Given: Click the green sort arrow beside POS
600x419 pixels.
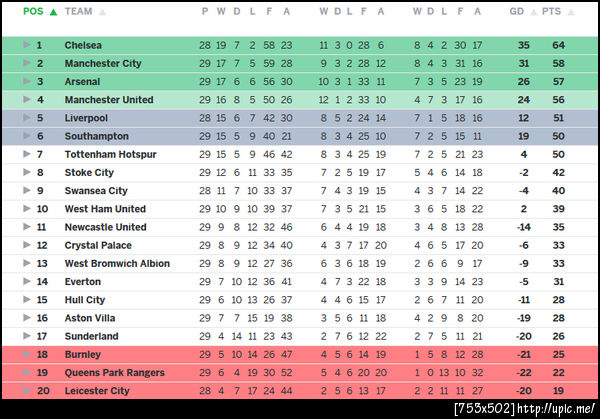Looking at the screenshot, I should click(x=52, y=12).
